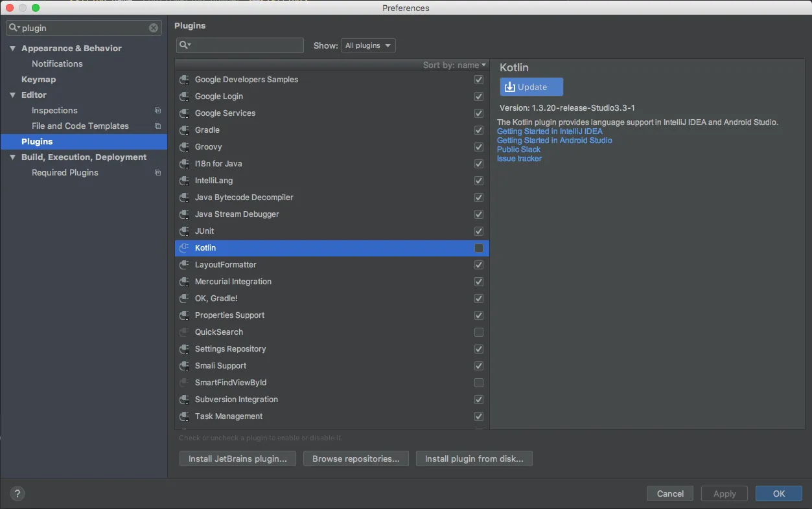Collapse the Appearance & Behavior section
Viewport: 812px width, 509px height.
coord(12,49)
